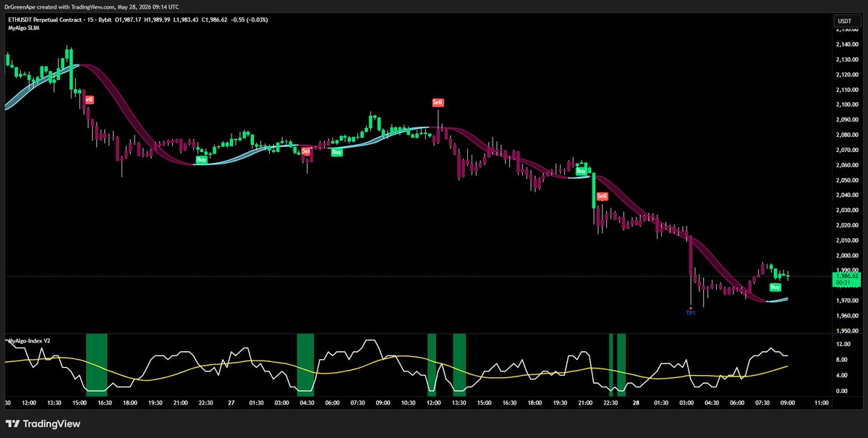Click the Buy label above the 06:00 time mark
868x438 pixels.
337,153
